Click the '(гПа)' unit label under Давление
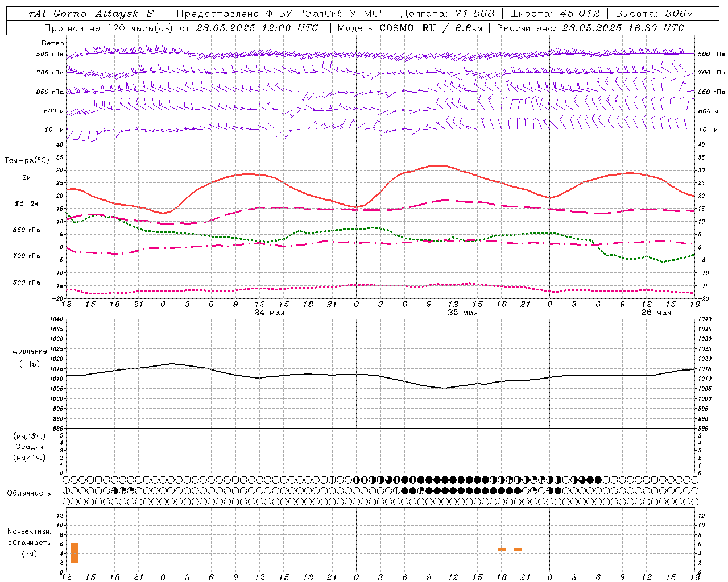This screenshot has width=728, height=582. 30,364
